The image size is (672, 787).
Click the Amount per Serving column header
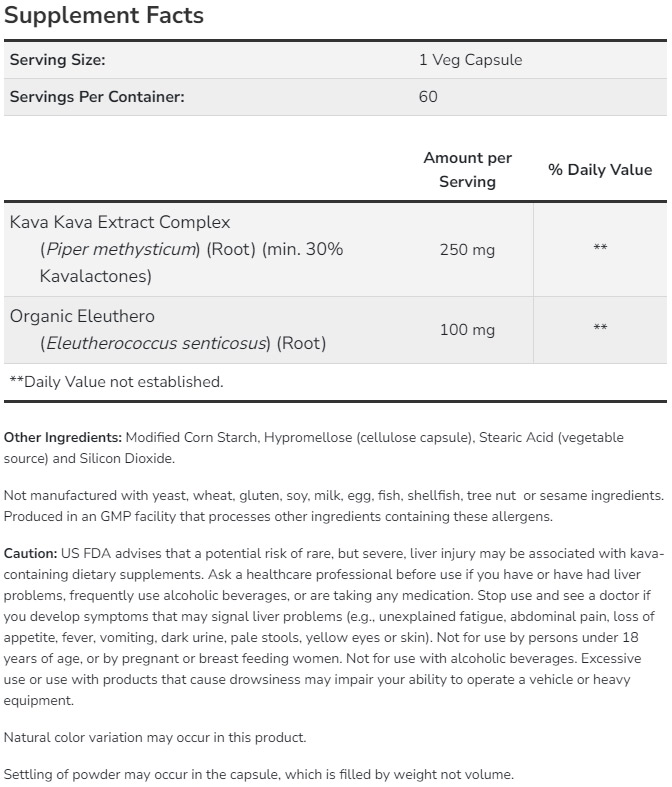click(x=467, y=169)
